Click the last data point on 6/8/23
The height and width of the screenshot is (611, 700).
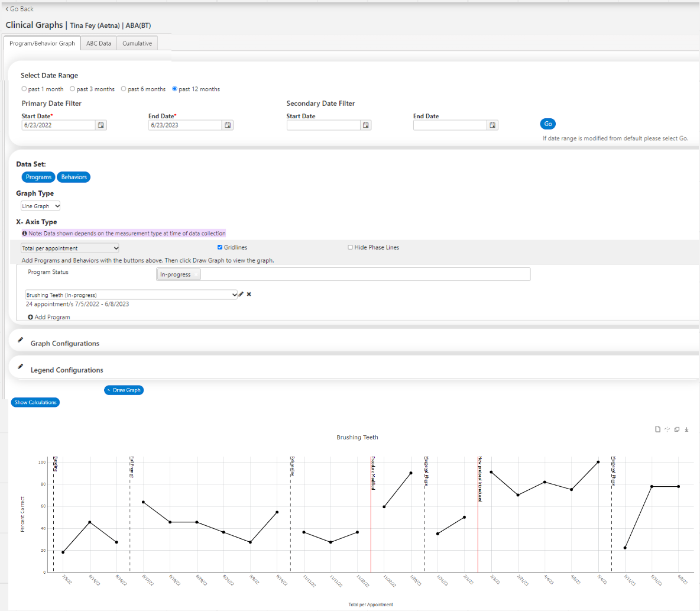point(679,486)
